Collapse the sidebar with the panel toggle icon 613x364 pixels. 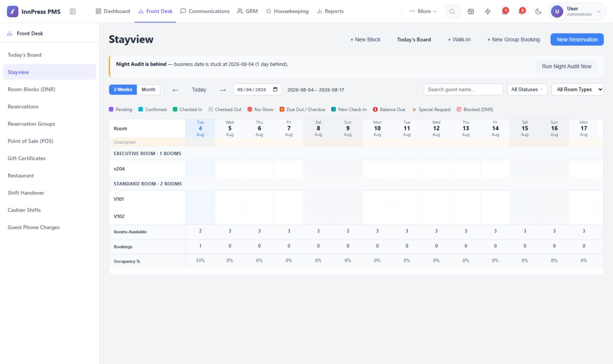pyautogui.click(x=73, y=11)
